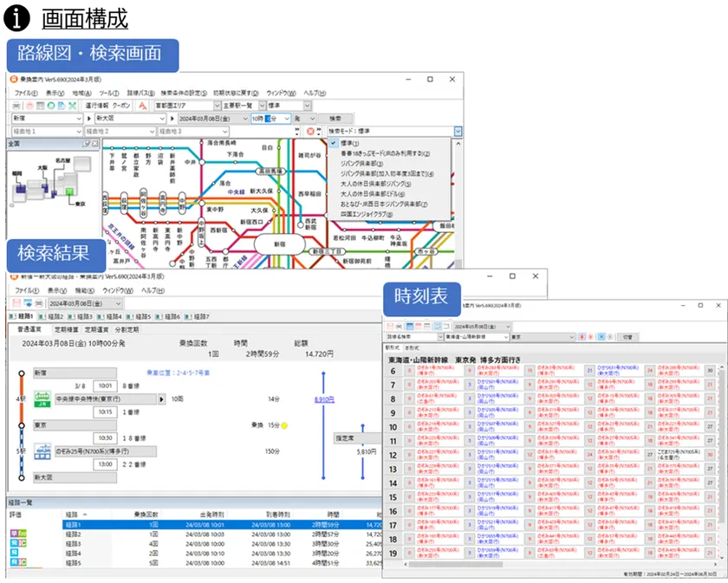Expand the 検索モード dropdown arrow
The height and width of the screenshot is (583, 728).
(x=458, y=132)
